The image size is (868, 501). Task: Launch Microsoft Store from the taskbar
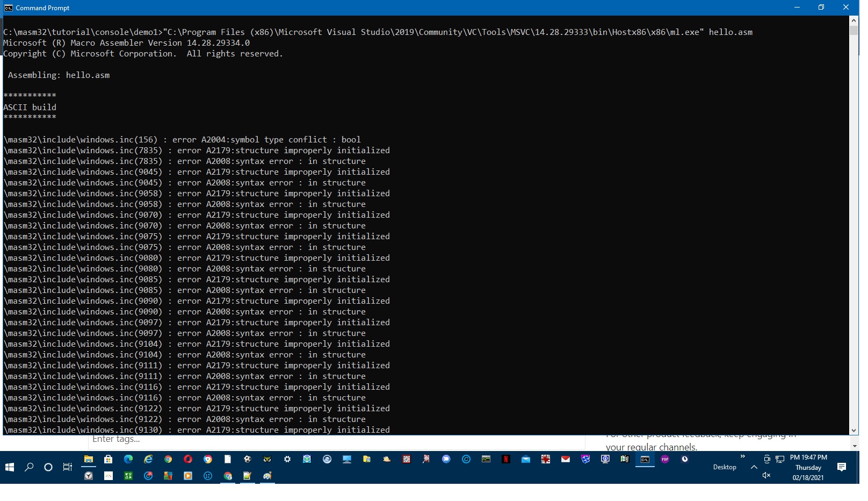coord(108,459)
